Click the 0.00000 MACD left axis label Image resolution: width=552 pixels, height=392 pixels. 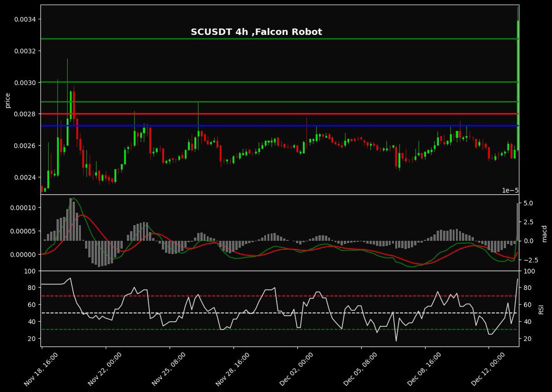pyautogui.click(x=24, y=254)
